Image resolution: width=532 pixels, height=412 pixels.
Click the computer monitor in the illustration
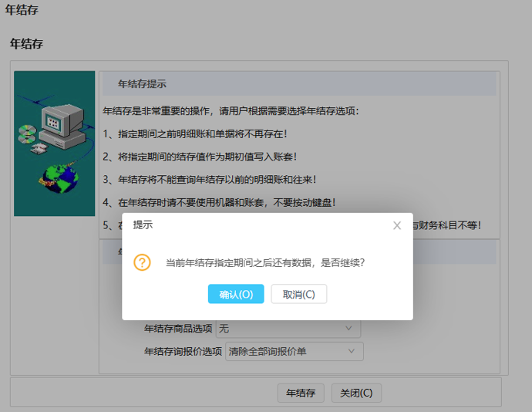point(60,123)
